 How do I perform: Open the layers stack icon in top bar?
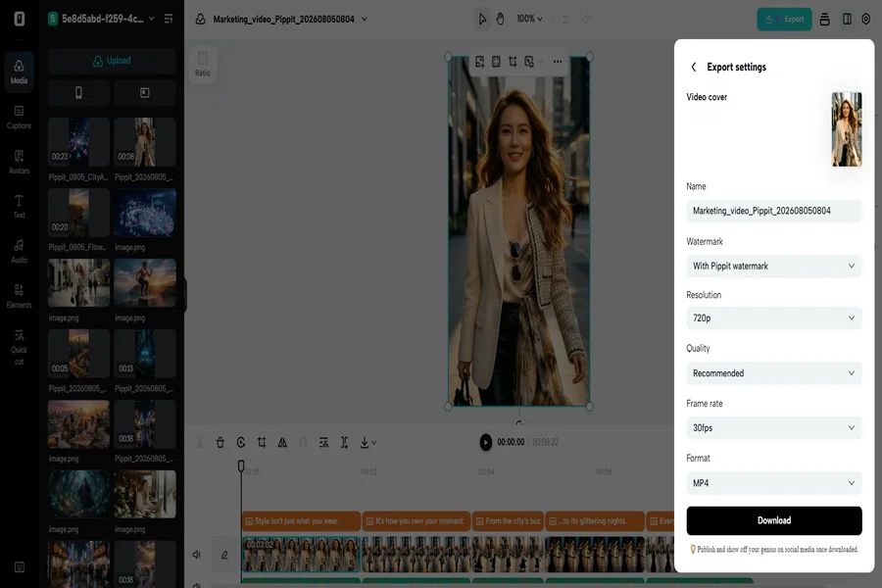click(824, 20)
